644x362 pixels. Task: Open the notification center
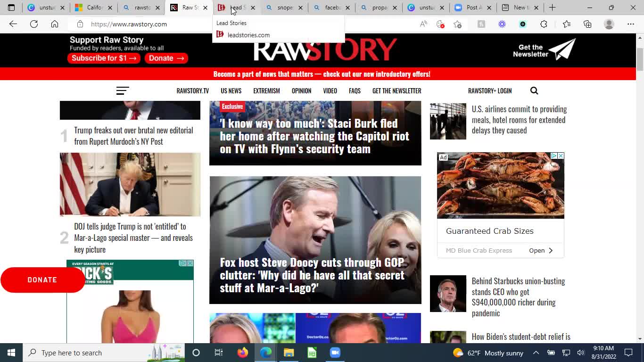(628, 353)
